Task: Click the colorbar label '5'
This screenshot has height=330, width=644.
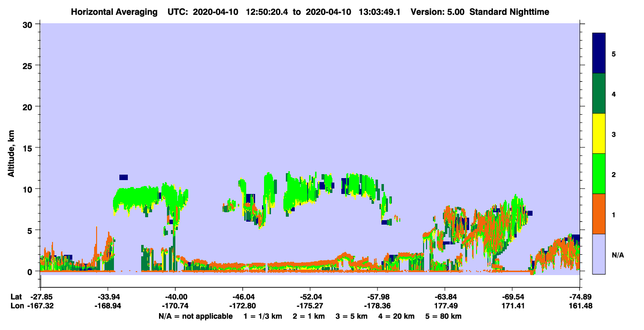Action: [x=613, y=53]
